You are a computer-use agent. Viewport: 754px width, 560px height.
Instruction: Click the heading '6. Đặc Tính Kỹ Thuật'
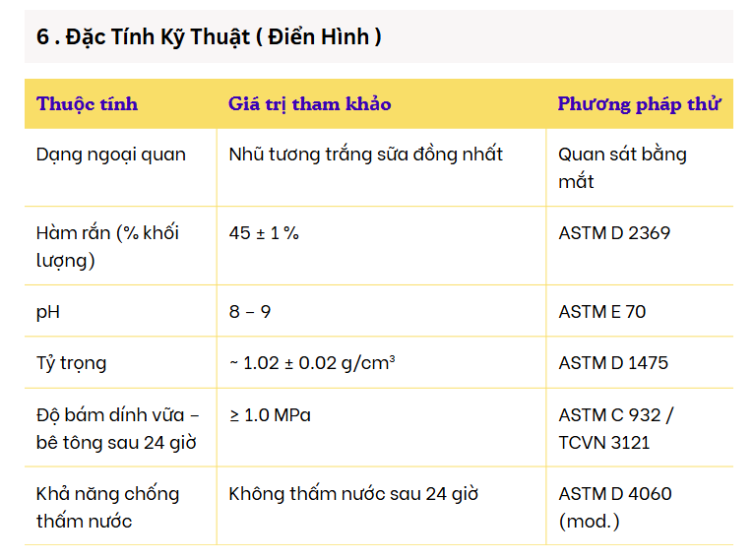[209, 37]
